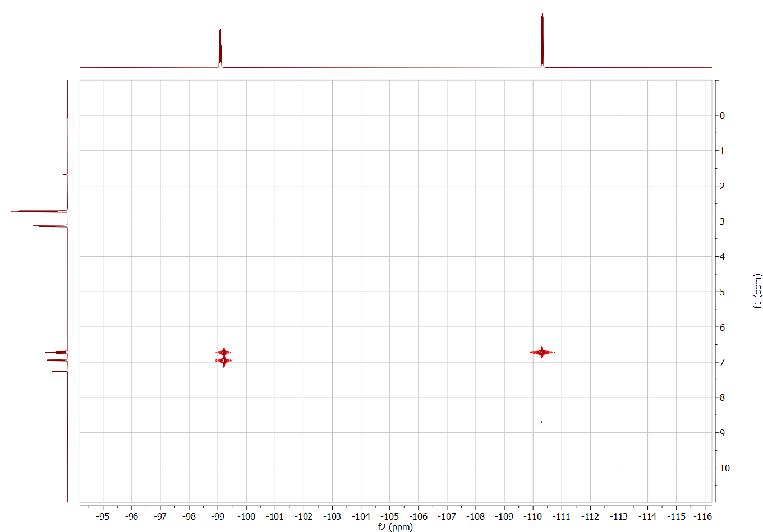Click the small peak at -110.3, 8.7 ppm
The image size is (763, 532).
point(541,422)
